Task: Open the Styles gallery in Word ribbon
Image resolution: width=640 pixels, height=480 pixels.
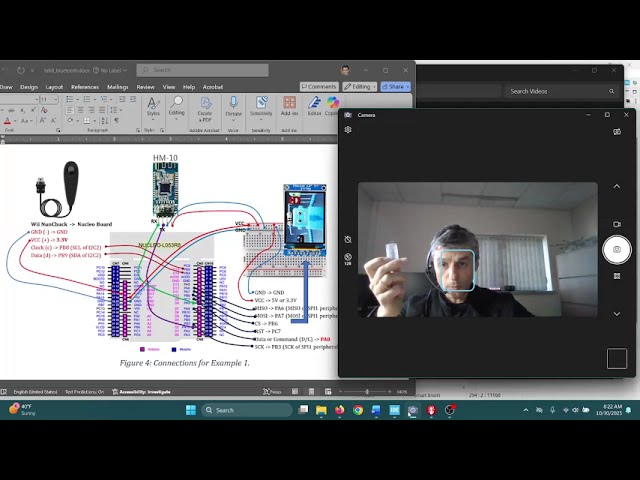Action: click(153, 108)
